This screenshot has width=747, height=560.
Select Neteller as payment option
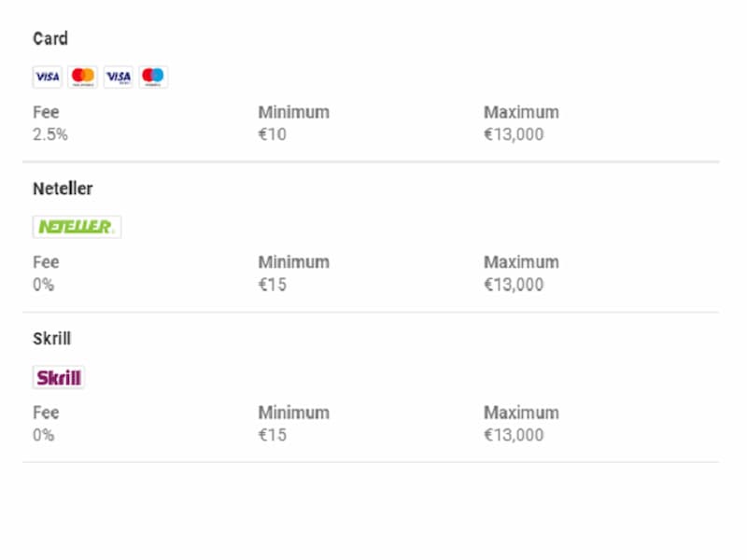click(x=63, y=189)
